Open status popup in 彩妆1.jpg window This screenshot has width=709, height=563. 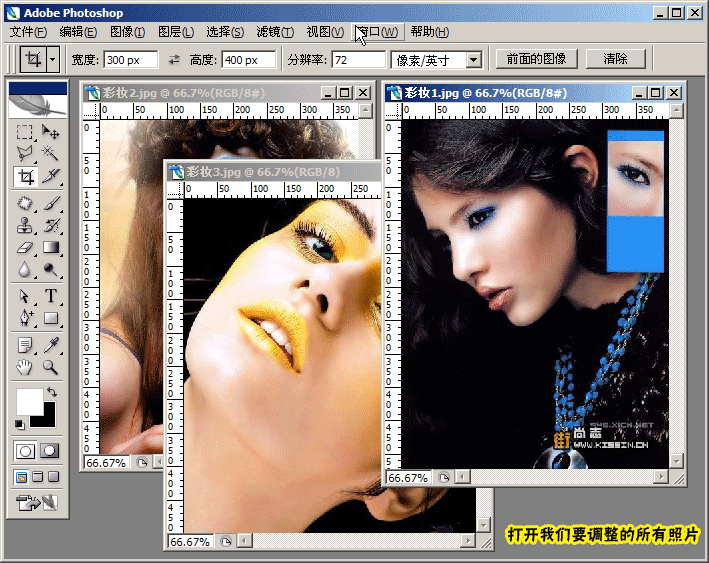click(444, 478)
